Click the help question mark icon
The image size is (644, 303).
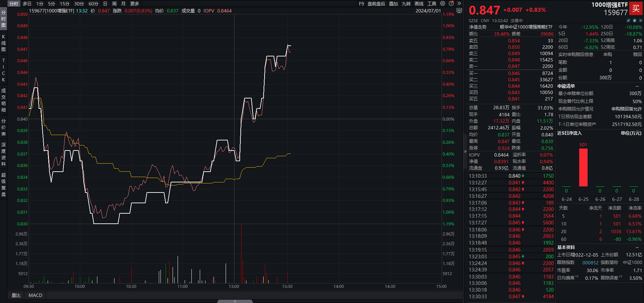click(451, 3)
